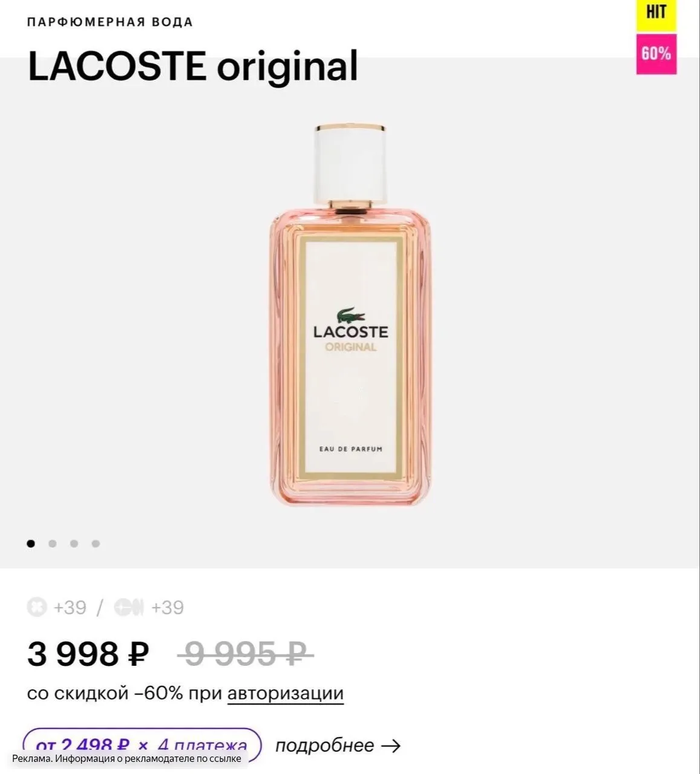Click the 3 998 ₽ current price
The image size is (700, 774).
coord(88,654)
